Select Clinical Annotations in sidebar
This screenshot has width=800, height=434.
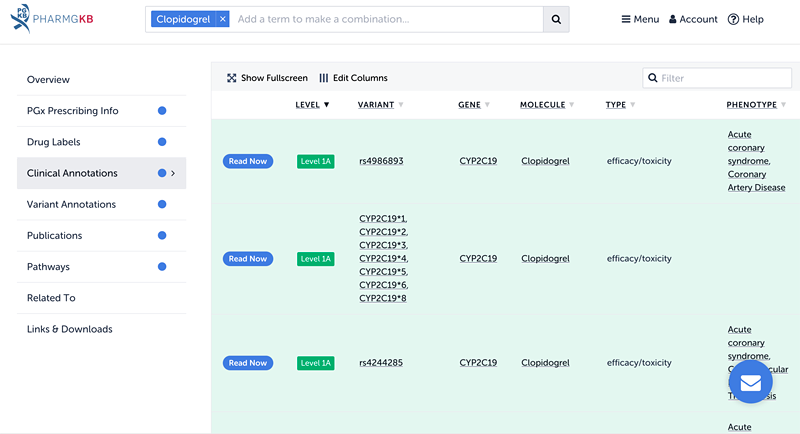pyautogui.click(x=102, y=173)
